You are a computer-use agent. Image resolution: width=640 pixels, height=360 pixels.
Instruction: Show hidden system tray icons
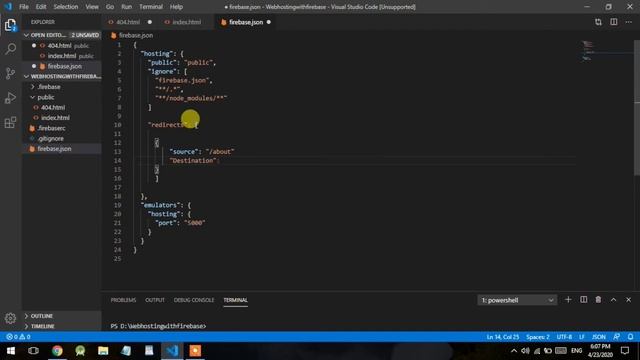[514, 351]
